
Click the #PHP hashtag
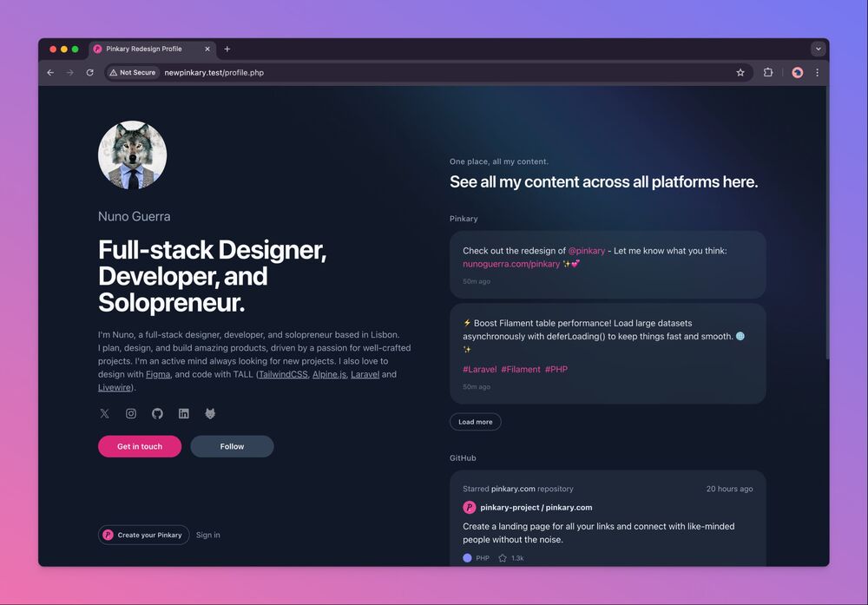click(556, 369)
